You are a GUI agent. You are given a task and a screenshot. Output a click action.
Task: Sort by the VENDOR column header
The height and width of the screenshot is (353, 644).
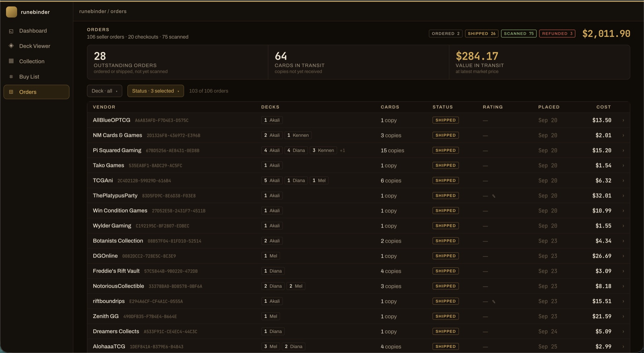pyautogui.click(x=104, y=107)
